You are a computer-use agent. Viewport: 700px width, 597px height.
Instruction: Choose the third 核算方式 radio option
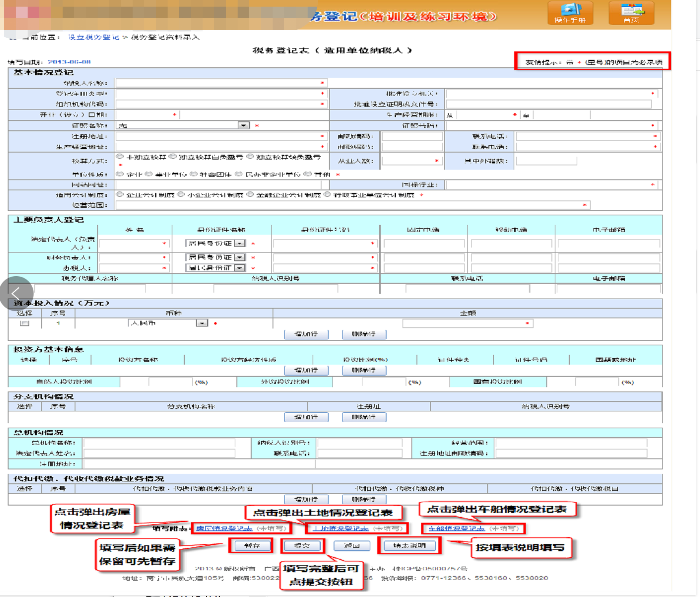pyautogui.click(x=250, y=156)
